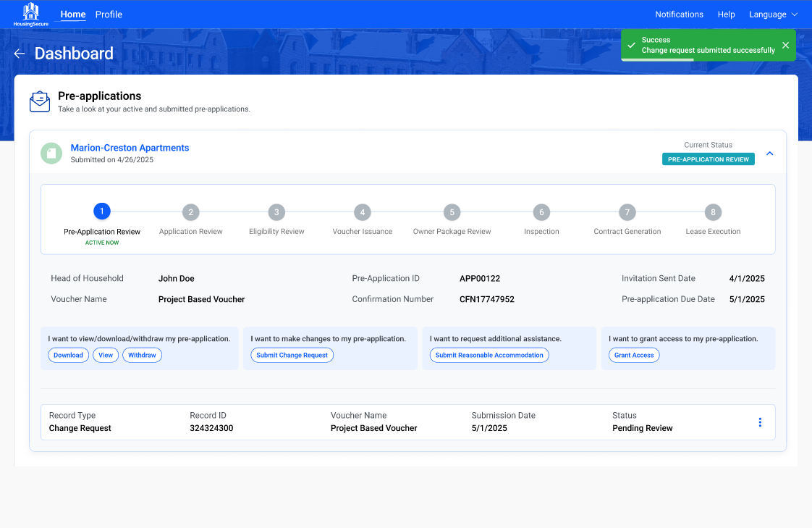Screen dimensions: 812x528
Task: Dismiss the success notification toast
Action: [785, 45]
